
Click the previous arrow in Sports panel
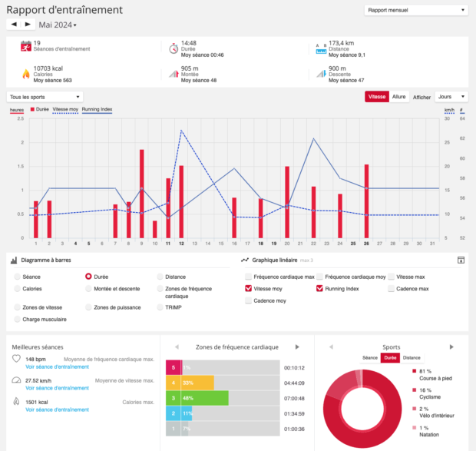click(x=331, y=347)
